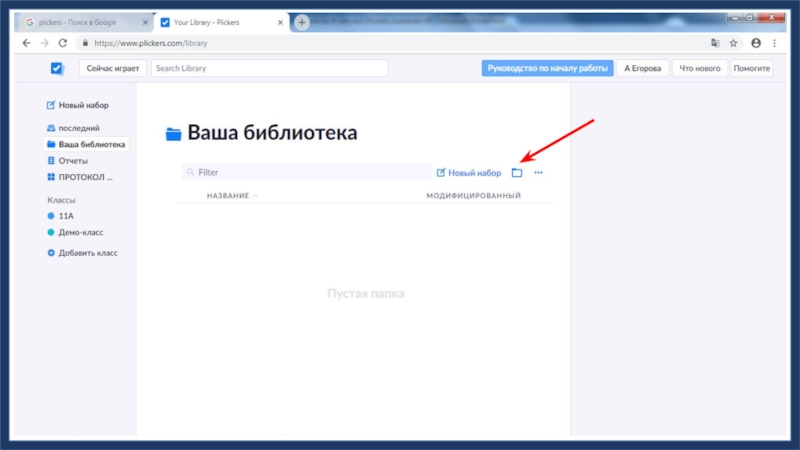Bookmark page with the star icon
800x450 pixels.
pos(733,43)
